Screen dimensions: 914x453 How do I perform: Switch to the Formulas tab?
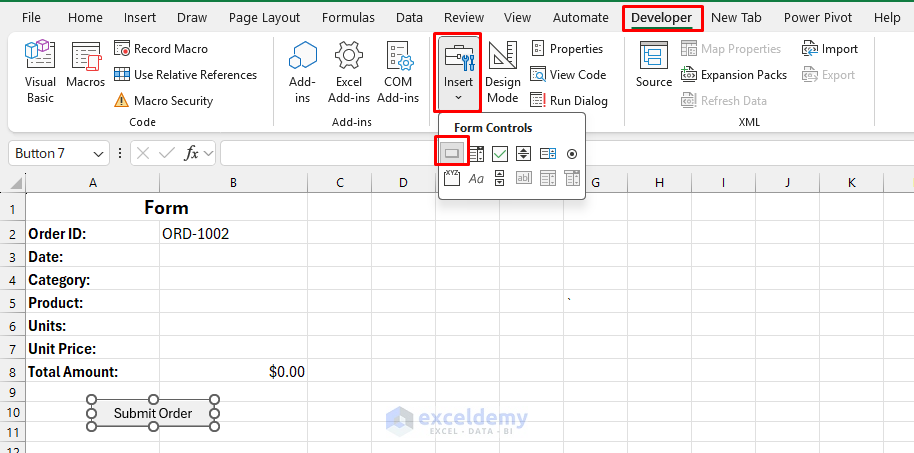click(x=348, y=18)
